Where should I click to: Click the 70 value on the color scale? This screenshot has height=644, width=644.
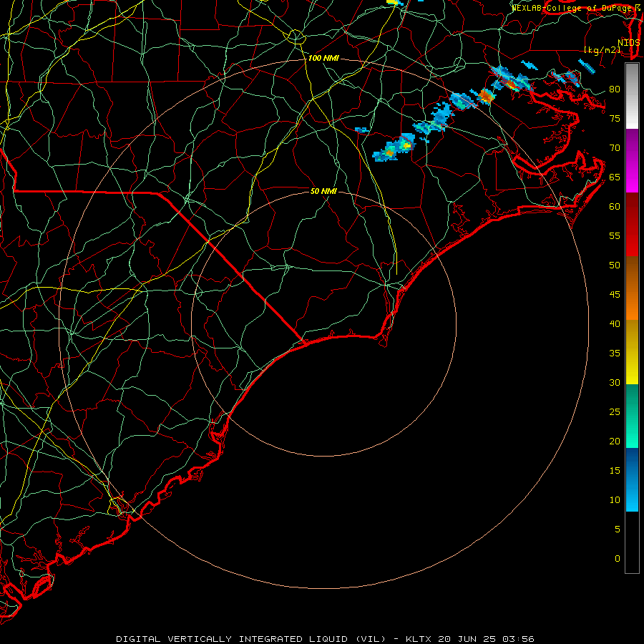pyautogui.click(x=615, y=148)
